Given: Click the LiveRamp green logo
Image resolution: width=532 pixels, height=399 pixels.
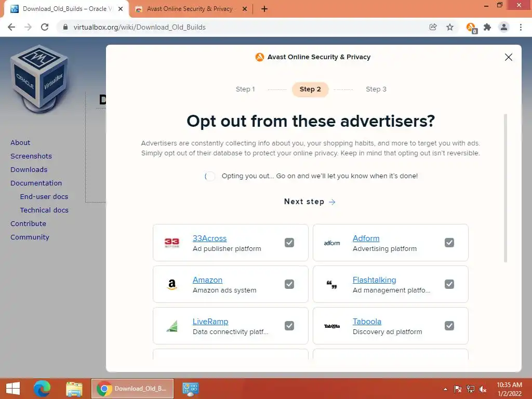Looking at the screenshot, I should pyautogui.click(x=172, y=326).
